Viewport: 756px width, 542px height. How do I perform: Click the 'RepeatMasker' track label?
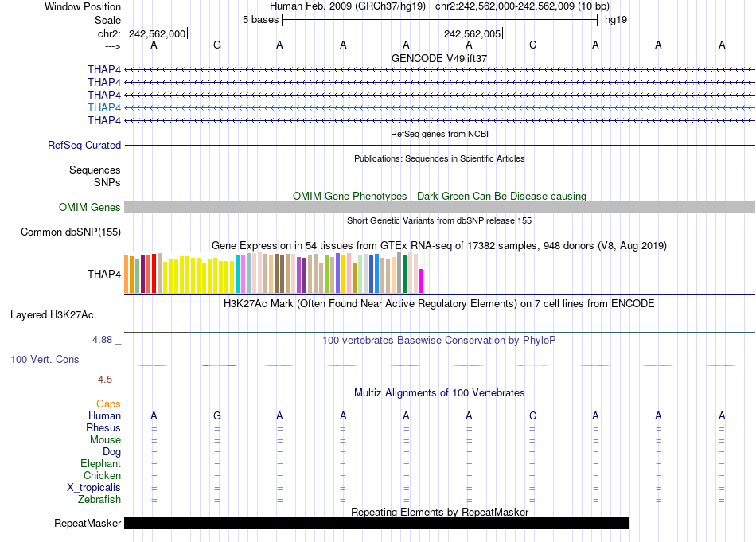pyautogui.click(x=88, y=523)
